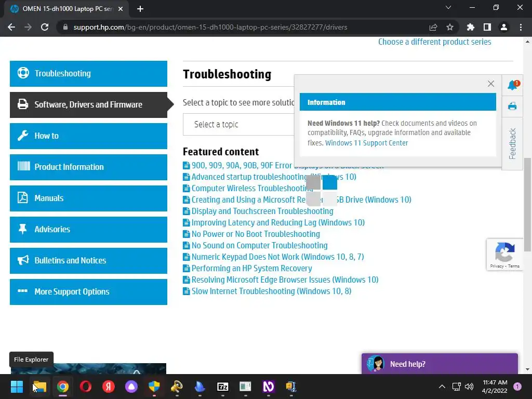Click the share page icon in address bar
The image size is (532, 399).
[433, 27]
